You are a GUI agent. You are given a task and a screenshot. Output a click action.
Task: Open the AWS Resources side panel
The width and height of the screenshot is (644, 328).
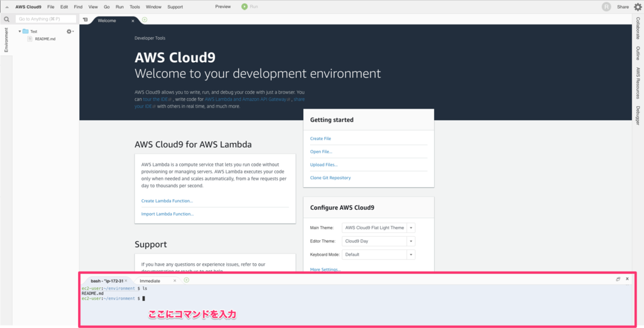tap(638, 83)
